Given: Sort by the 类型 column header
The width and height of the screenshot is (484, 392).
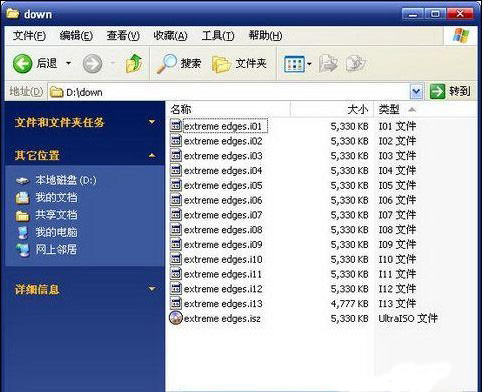Looking at the screenshot, I should click(x=425, y=109).
